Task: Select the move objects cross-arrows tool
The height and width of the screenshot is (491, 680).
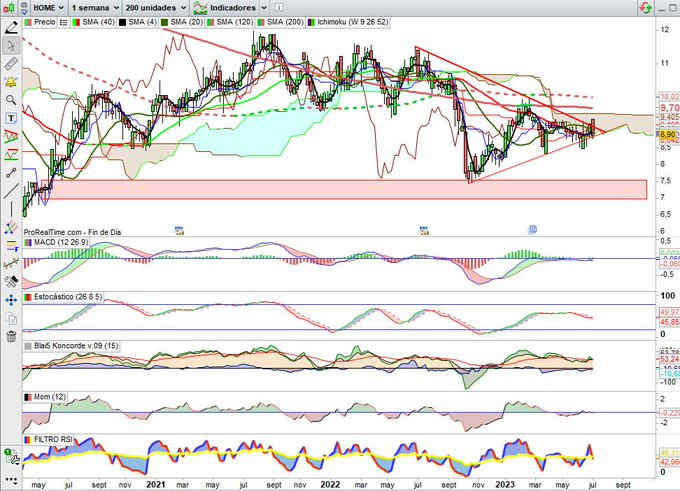Action: 11,300
